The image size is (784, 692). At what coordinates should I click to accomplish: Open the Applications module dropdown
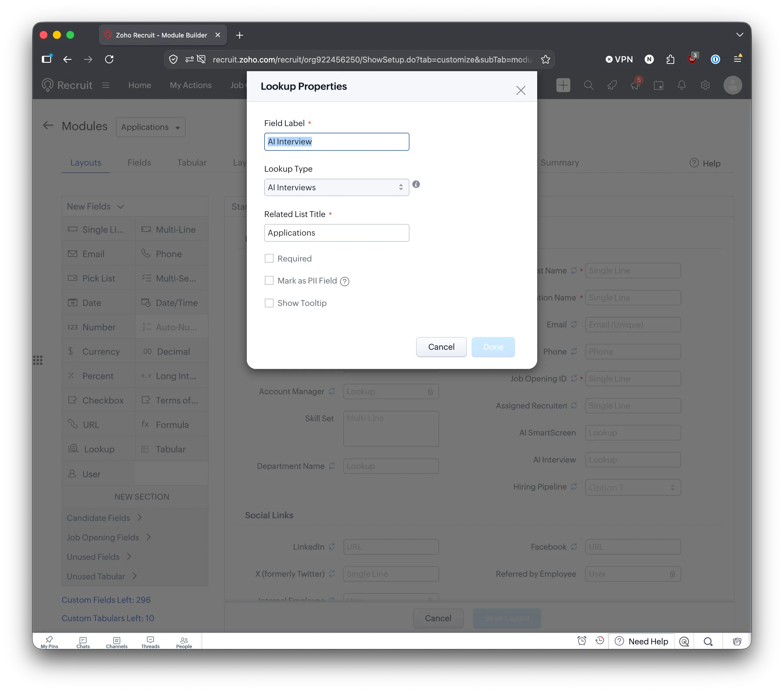click(150, 127)
